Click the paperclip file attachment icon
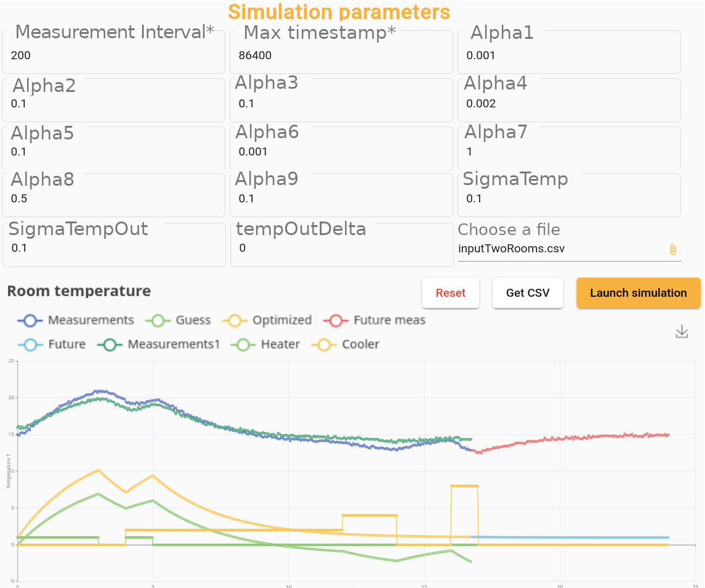 [673, 249]
